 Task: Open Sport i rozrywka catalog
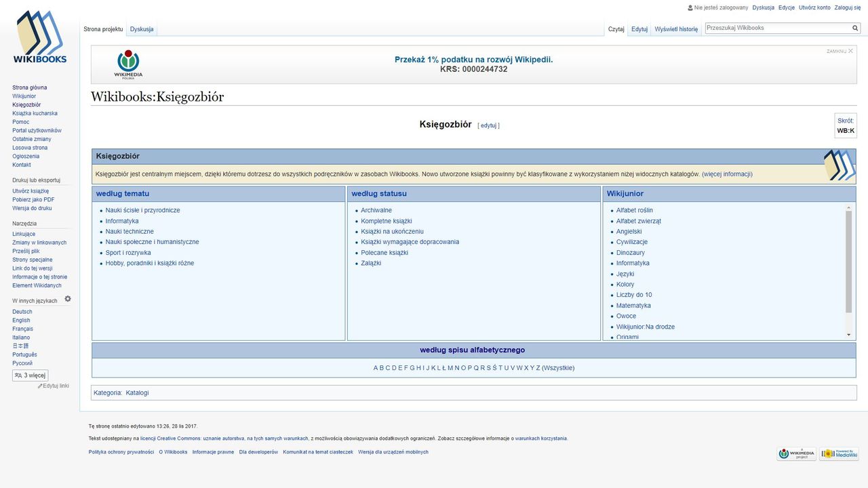pyautogui.click(x=128, y=253)
